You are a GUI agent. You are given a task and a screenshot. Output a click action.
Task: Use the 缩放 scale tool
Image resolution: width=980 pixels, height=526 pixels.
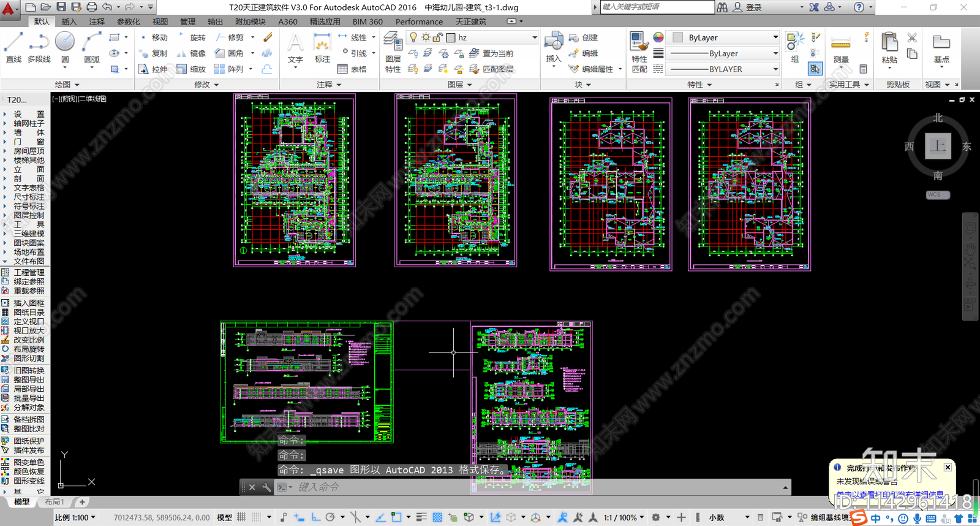[x=192, y=69]
